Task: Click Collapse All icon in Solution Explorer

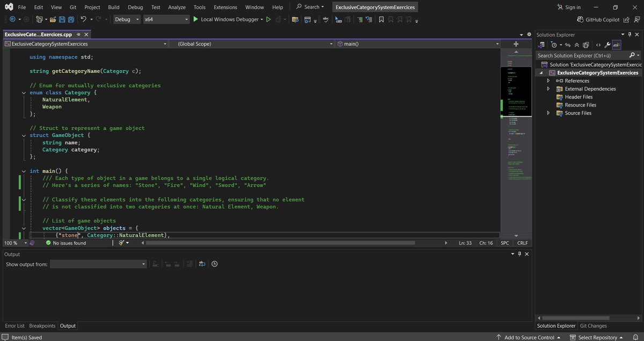Action: click(x=577, y=45)
